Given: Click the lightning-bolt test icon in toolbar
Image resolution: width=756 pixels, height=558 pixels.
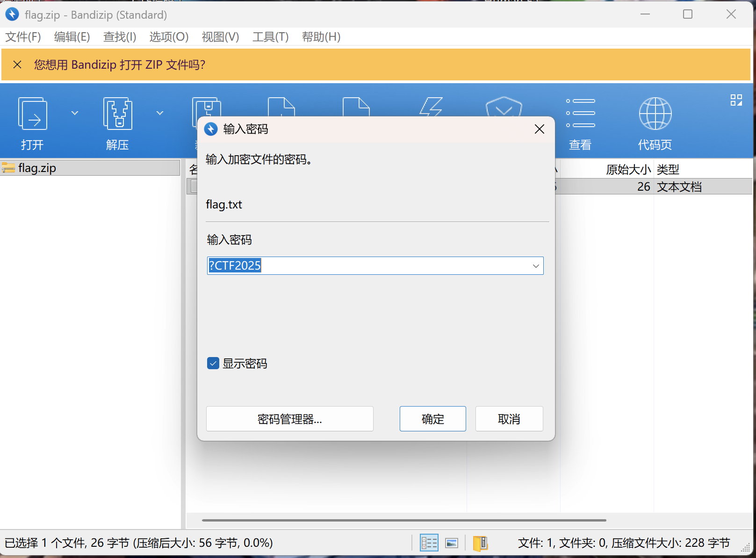Looking at the screenshot, I should click(x=431, y=107).
